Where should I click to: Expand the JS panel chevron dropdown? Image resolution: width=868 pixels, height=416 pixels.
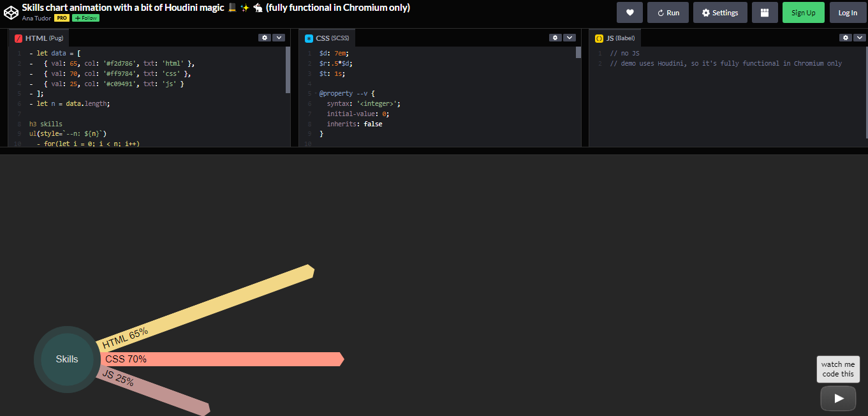pyautogui.click(x=859, y=37)
